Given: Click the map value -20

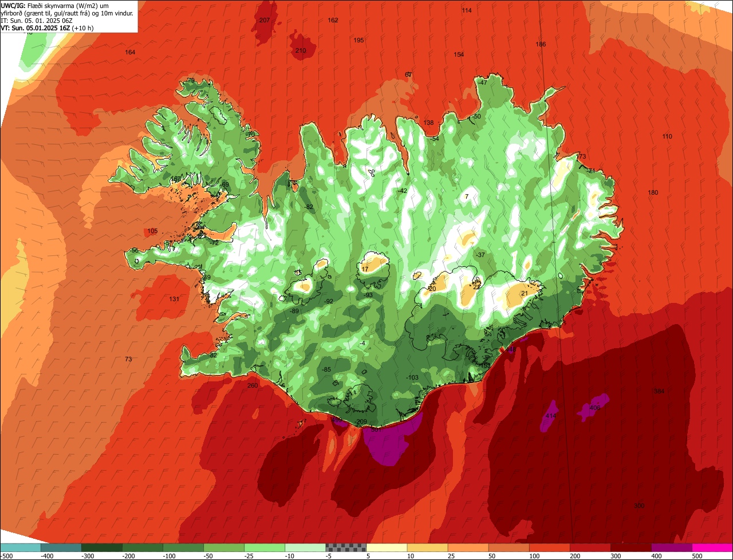Looking at the screenshot, I should click(x=432, y=289).
